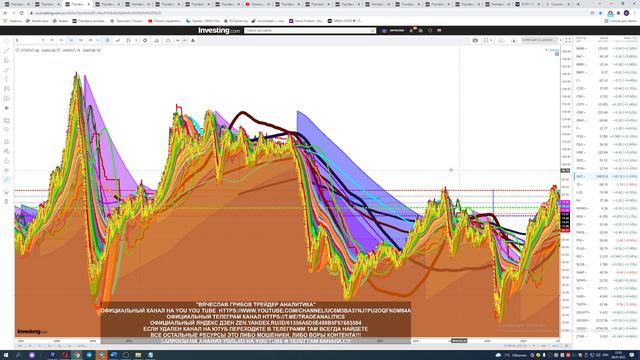
Task: Click the first watchlist column header
Action: pos(581,38)
